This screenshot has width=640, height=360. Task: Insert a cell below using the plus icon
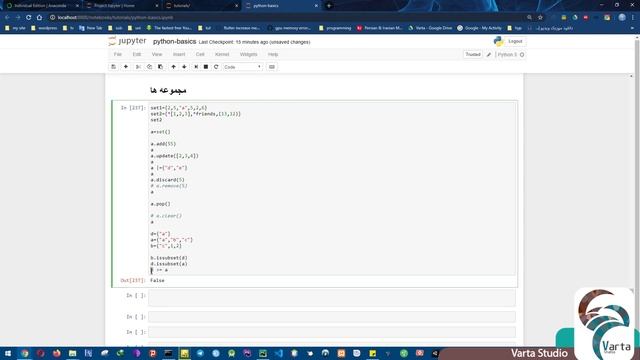(x=126, y=67)
